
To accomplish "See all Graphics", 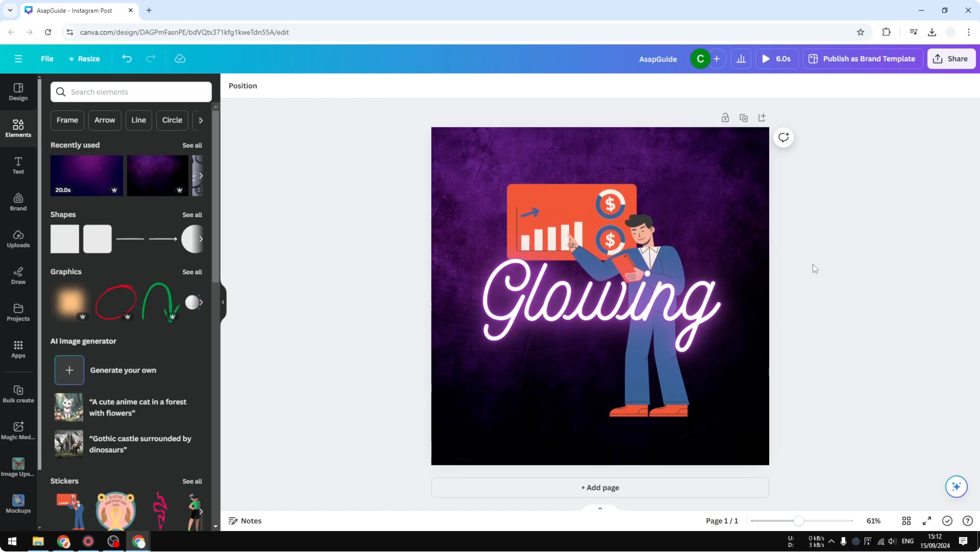I will [192, 272].
